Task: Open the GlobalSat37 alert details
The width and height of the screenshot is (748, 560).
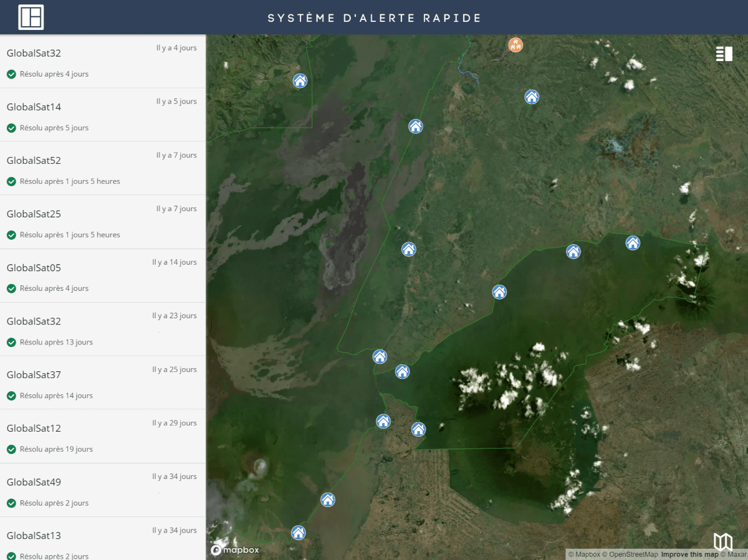Action: pos(34,375)
